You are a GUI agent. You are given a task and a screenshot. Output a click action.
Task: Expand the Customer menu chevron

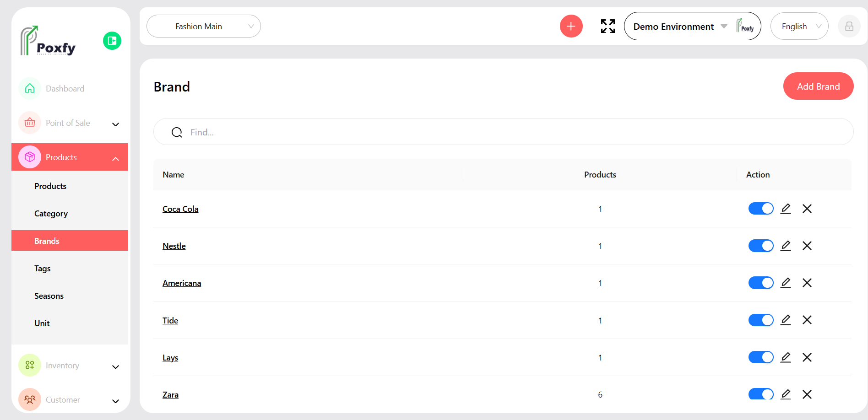[x=116, y=401]
